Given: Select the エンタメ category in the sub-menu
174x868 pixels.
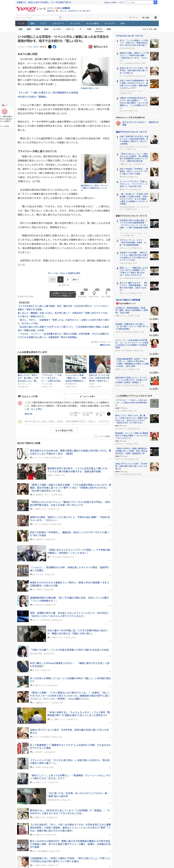Looking at the screenshot, I should (x=57, y=29).
